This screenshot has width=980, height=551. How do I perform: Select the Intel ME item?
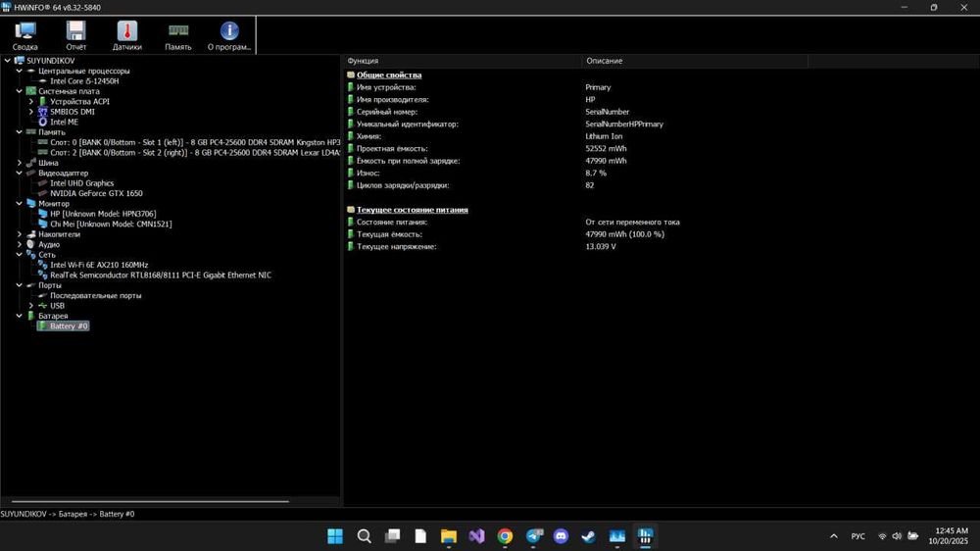point(64,122)
